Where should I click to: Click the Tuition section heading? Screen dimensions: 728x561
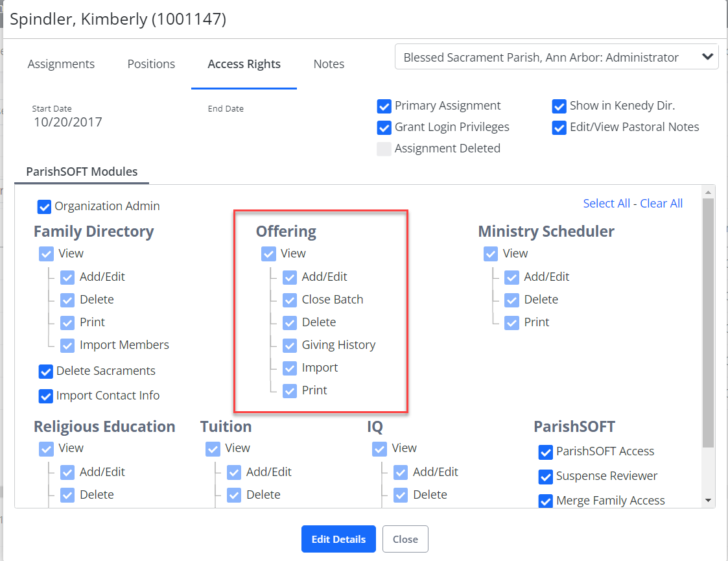pyautogui.click(x=226, y=426)
